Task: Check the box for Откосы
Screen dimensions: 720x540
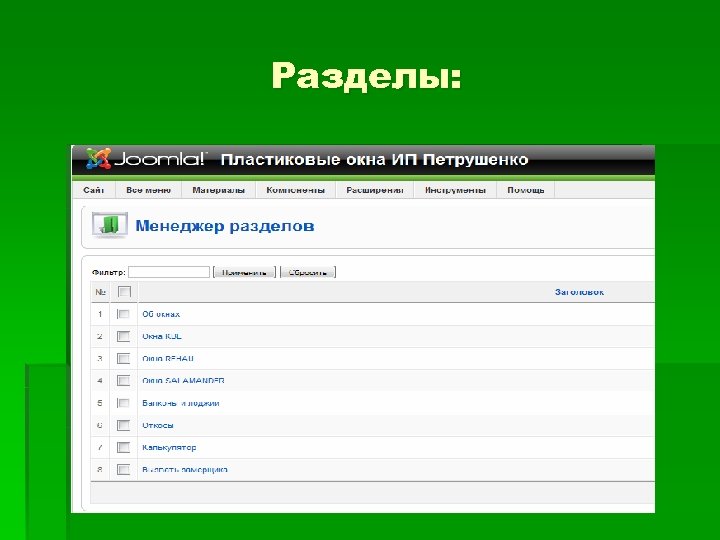Action: point(123,425)
